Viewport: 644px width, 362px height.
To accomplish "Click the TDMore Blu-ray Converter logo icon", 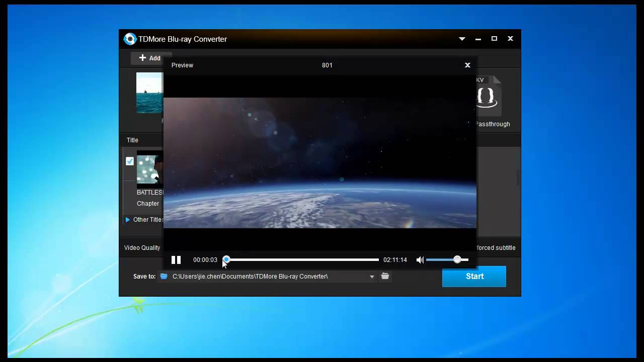I will point(130,39).
